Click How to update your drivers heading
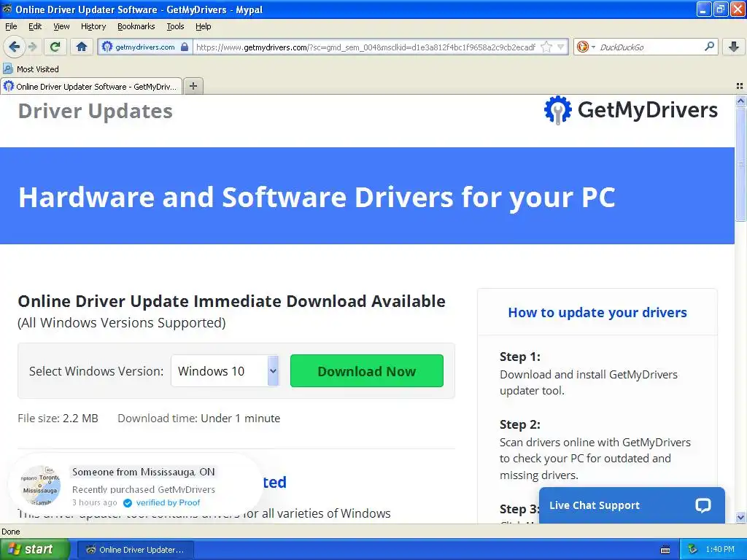The height and width of the screenshot is (560, 747). [x=597, y=312]
